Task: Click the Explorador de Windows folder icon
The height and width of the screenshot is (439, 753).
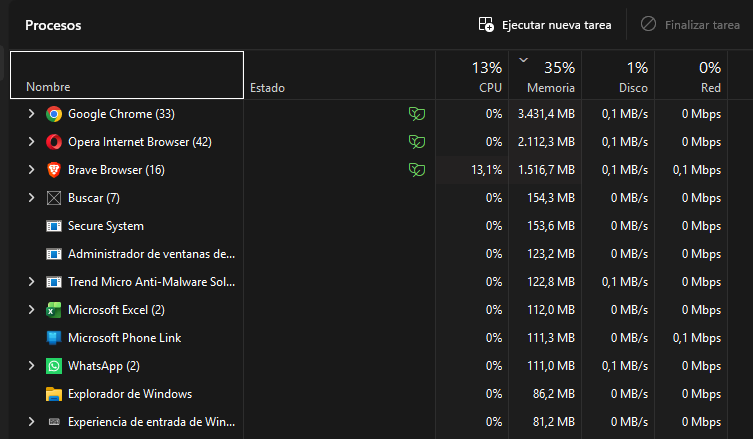Action: coord(54,394)
